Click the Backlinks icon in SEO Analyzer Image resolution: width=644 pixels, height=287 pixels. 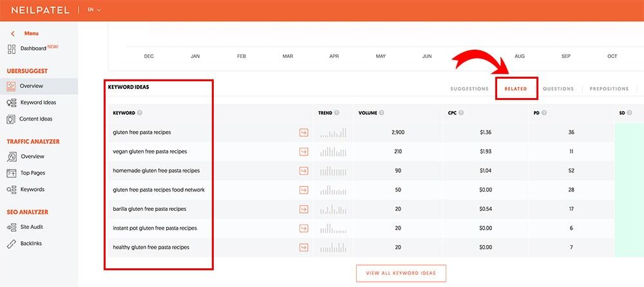point(12,244)
